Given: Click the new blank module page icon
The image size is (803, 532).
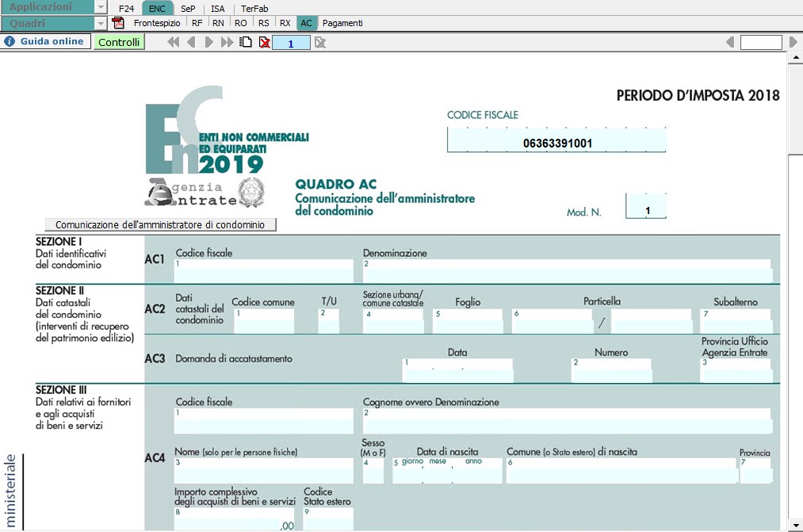Looking at the screenshot, I should point(246,42).
